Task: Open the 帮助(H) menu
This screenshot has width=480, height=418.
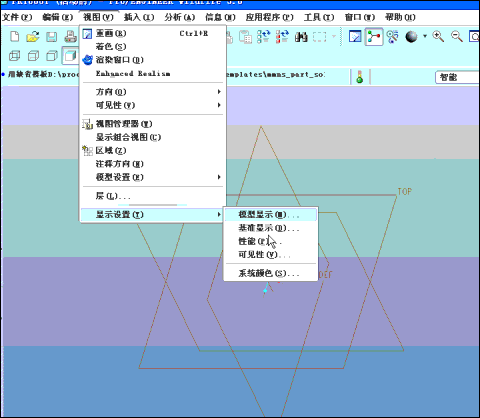Action: point(400,17)
